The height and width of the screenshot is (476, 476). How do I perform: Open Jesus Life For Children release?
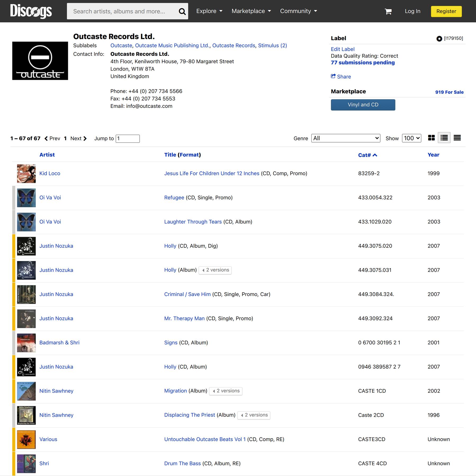[x=212, y=173]
